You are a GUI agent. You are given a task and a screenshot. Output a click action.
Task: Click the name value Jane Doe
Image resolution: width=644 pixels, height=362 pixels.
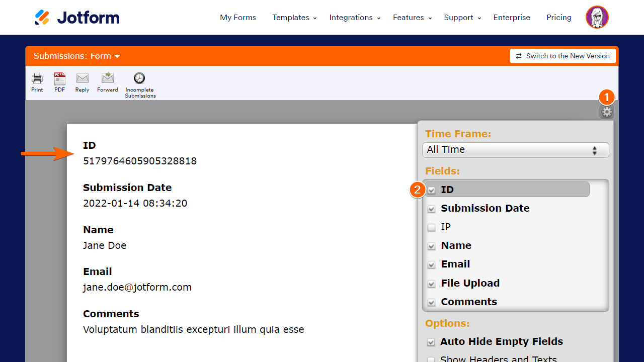105,246
